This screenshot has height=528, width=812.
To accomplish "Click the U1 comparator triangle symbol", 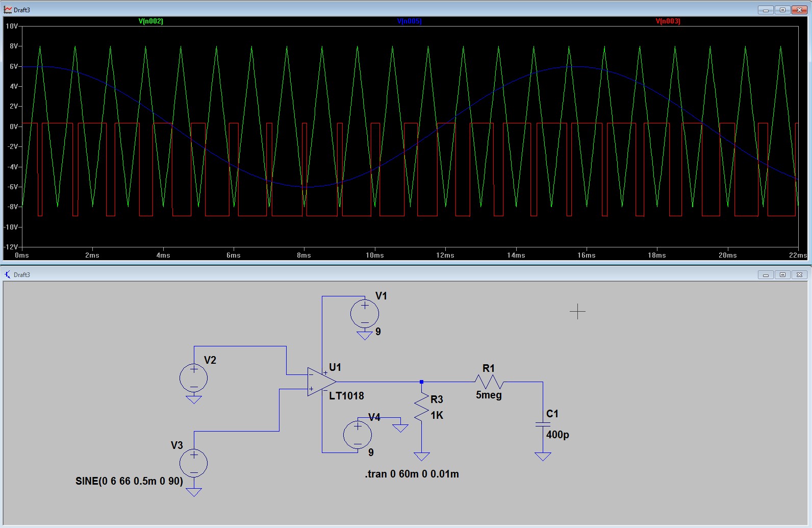I will pos(321,382).
